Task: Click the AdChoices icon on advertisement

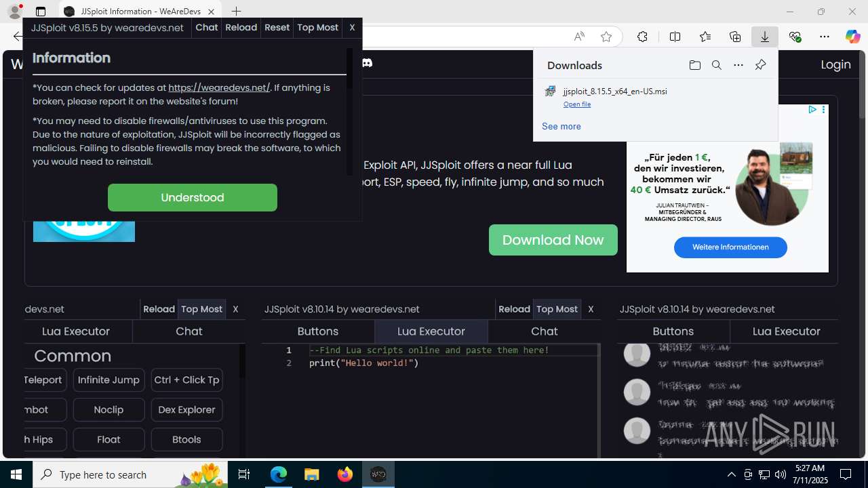Action: (812, 109)
